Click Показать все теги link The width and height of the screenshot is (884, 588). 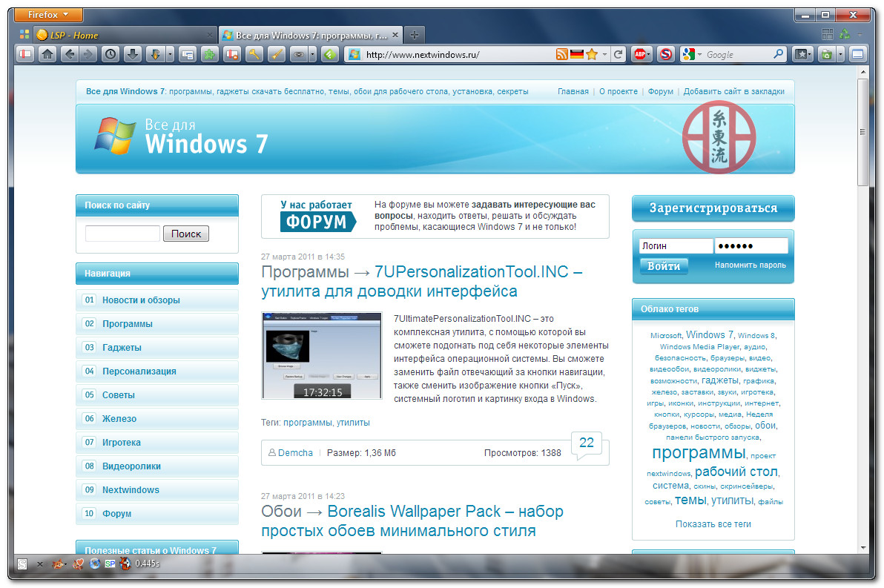tap(713, 523)
